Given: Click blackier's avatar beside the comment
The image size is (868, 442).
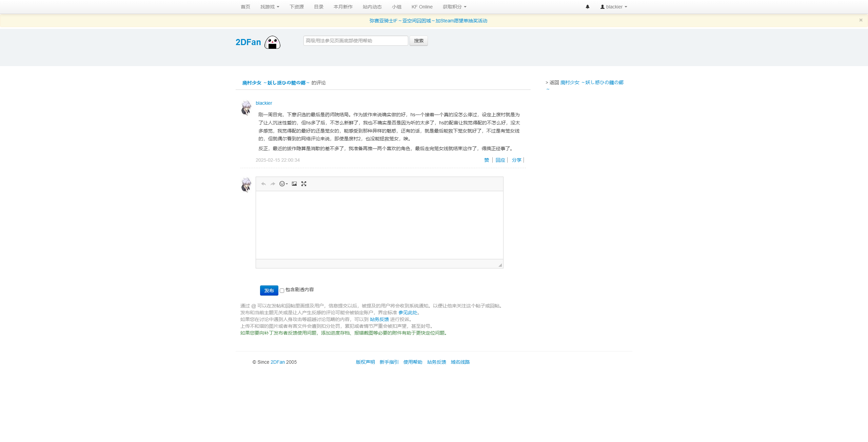Looking at the screenshot, I should click(x=246, y=108).
